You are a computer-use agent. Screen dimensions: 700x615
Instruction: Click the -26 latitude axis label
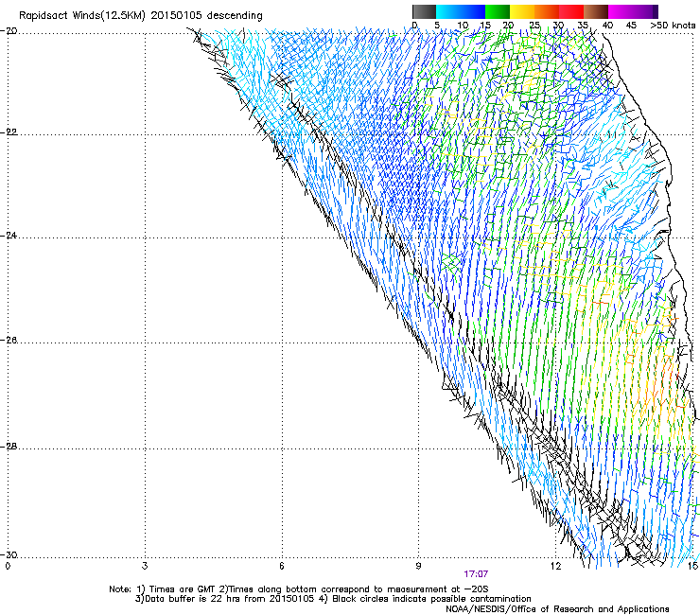[x=9, y=341]
